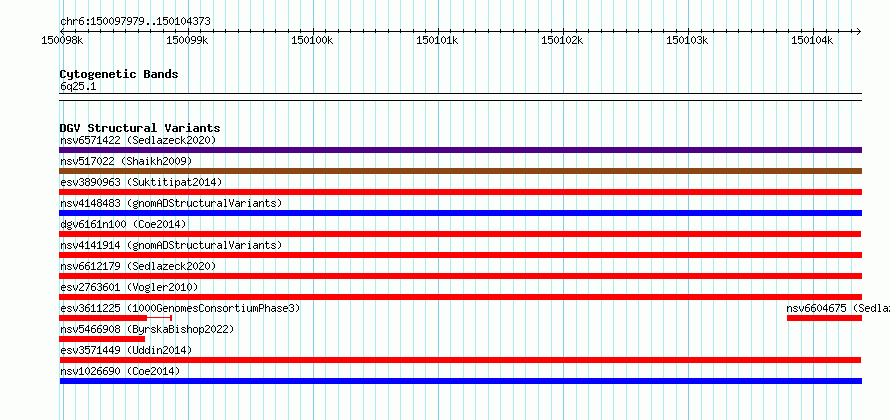The image size is (890, 420).
Task: Click the 150104k ruler tick label
Action: click(x=812, y=40)
